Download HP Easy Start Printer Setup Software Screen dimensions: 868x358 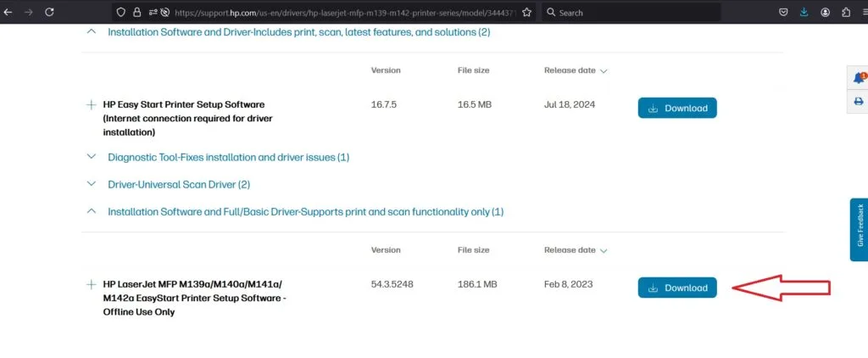(x=676, y=108)
